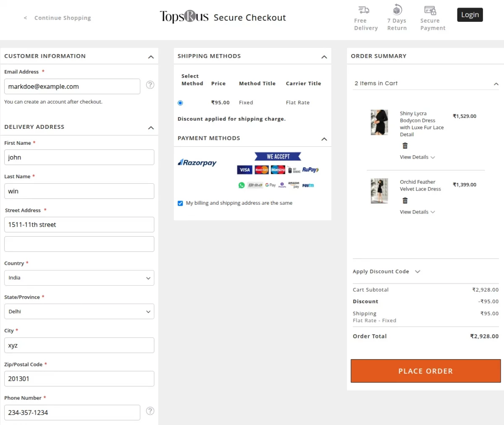Click the Login button
Screen dimensions: 504x425
coord(470,14)
